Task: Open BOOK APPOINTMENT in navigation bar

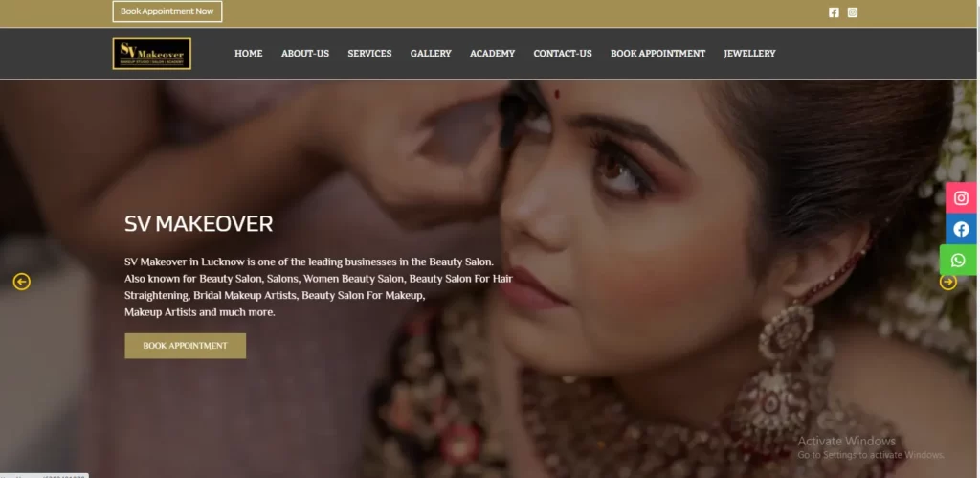Action: [x=657, y=54]
